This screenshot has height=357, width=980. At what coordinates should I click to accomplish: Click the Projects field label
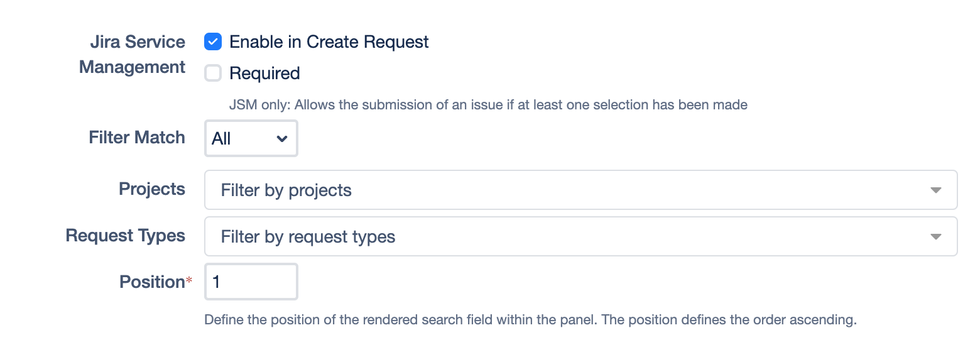click(152, 189)
